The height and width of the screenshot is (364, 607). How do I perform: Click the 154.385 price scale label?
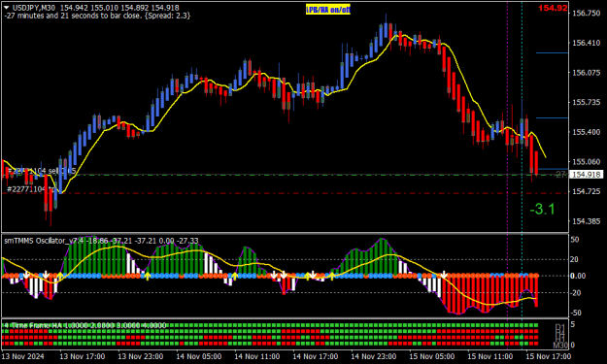click(x=586, y=221)
